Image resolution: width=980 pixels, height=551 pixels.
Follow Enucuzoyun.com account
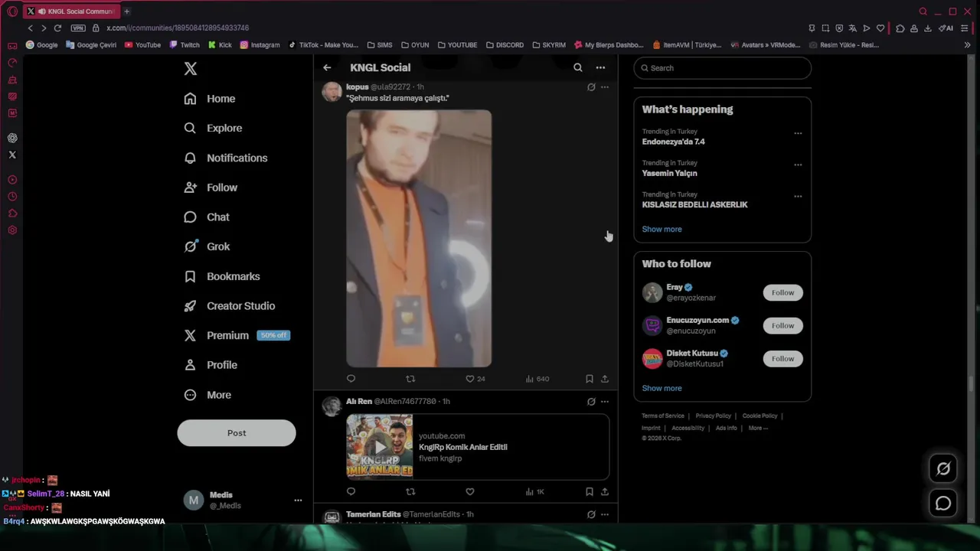pyautogui.click(x=782, y=325)
